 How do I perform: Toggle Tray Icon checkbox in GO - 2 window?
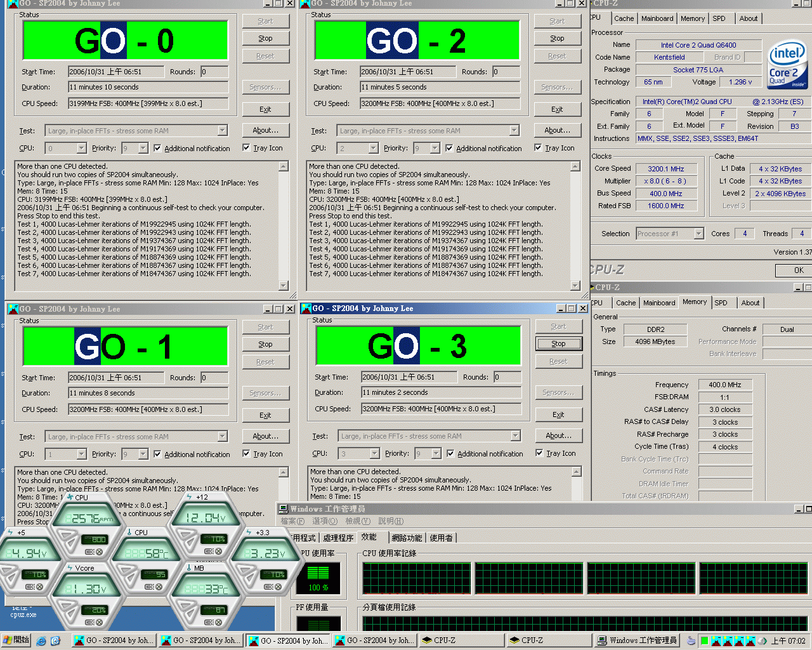pyautogui.click(x=538, y=147)
